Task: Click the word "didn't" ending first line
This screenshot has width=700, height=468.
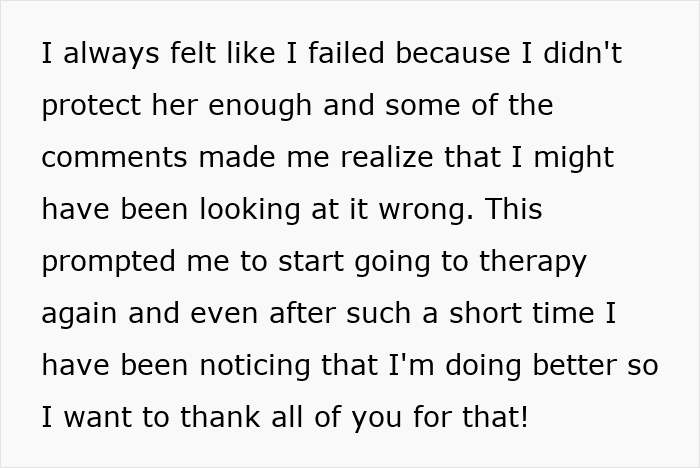Action: tap(583, 53)
